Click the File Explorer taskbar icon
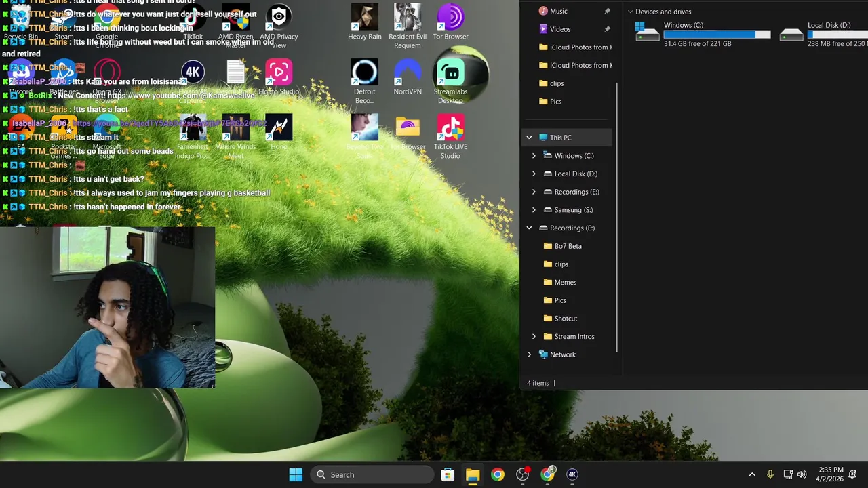Viewport: 868px width, 488px height. 473,474
